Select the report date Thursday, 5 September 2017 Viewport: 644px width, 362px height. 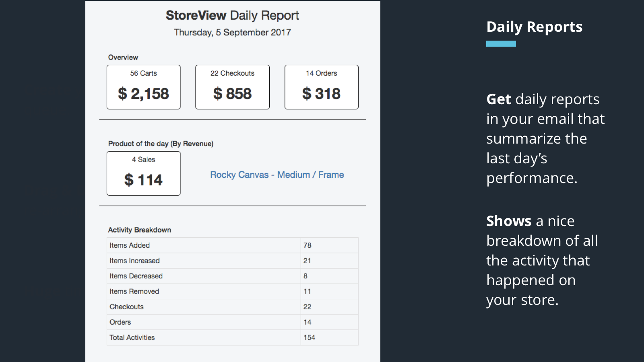(232, 33)
